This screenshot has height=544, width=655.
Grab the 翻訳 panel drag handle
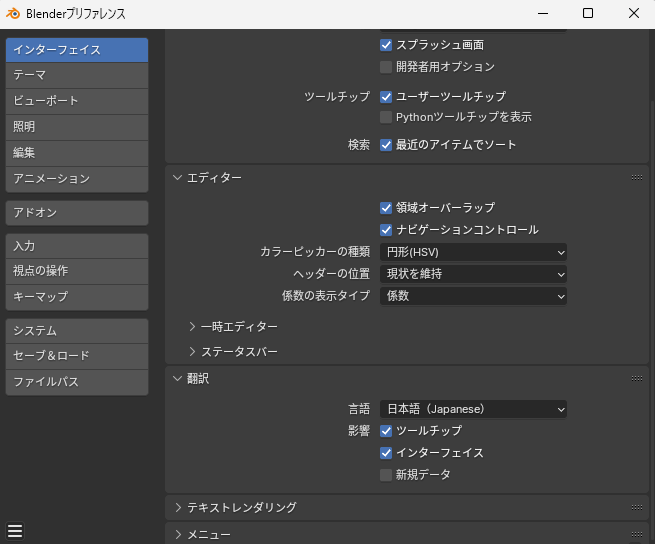(637, 379)
